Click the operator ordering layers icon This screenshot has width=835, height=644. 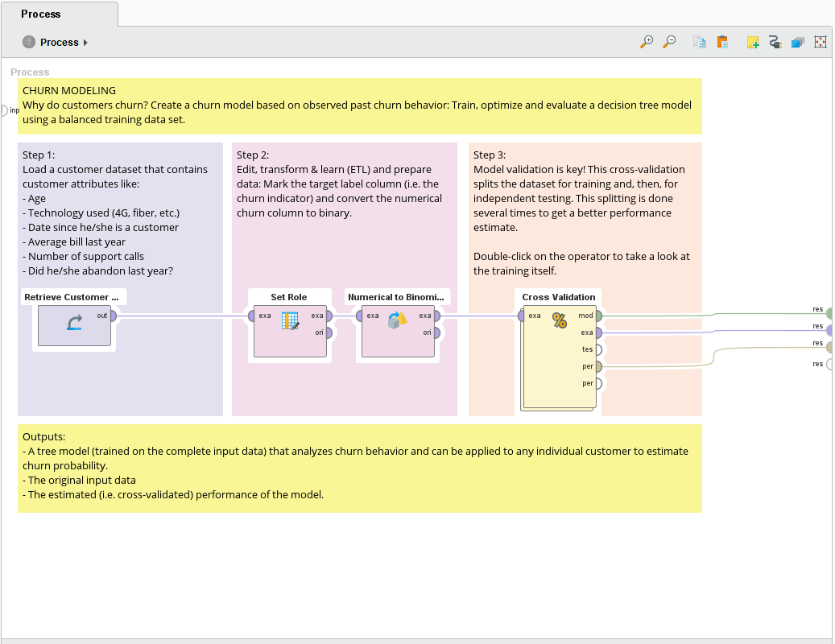point(798,43)
